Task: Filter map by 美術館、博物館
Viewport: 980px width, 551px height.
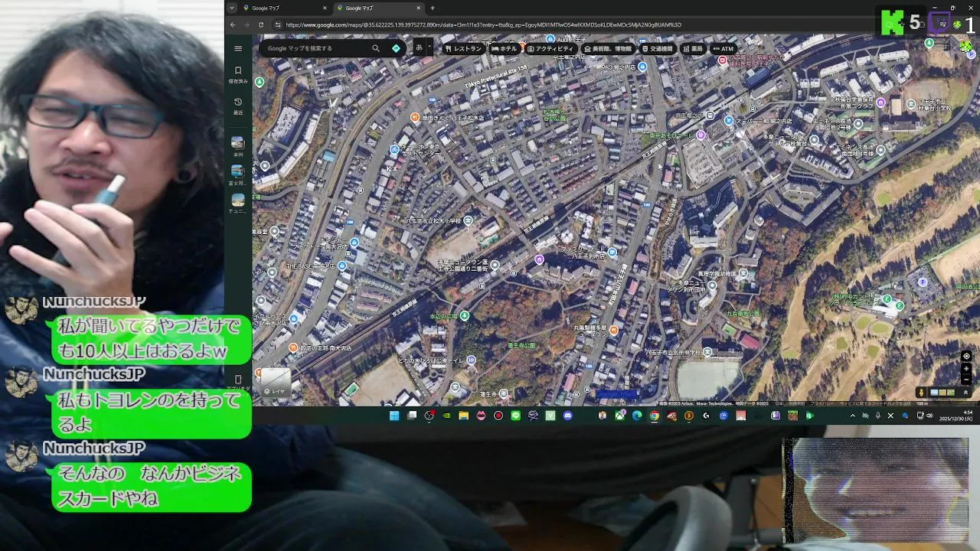Action: pyautogui.click(x=608, y=48)
